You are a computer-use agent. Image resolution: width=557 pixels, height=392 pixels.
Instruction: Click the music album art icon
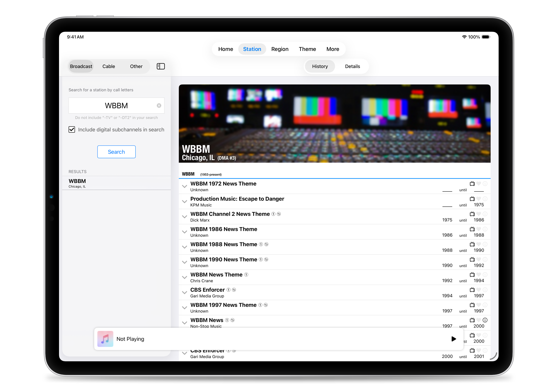tap(105, 339)
